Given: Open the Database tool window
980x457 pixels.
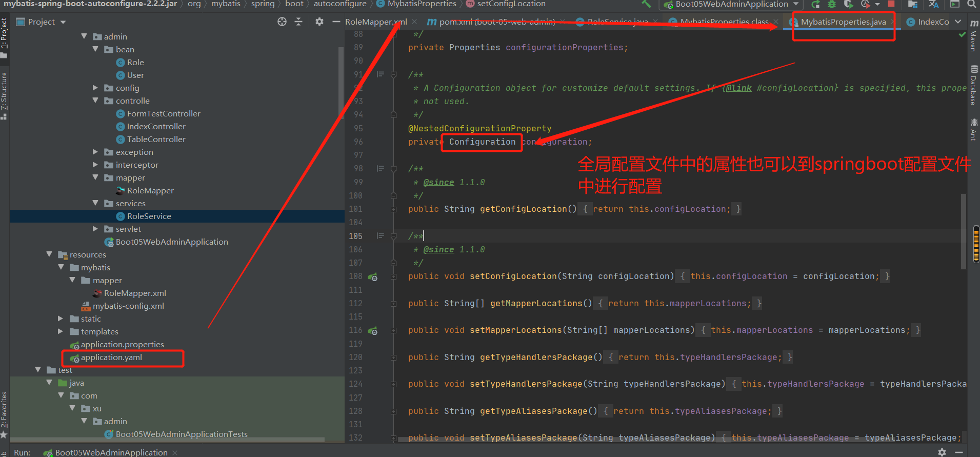Looking at the screenshot, I should [973, 86].
